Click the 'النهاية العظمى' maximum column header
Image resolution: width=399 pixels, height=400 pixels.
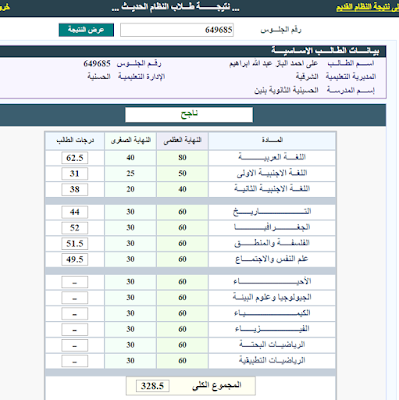(x=182, y=140)
